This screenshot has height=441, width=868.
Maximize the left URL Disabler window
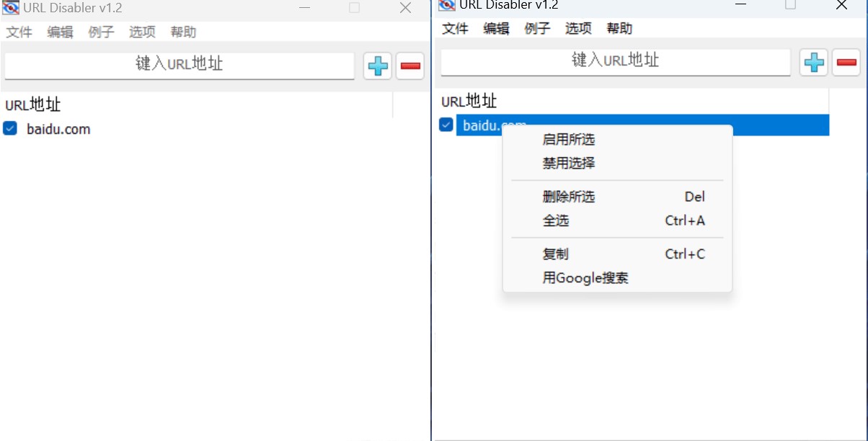pos(354,8)
